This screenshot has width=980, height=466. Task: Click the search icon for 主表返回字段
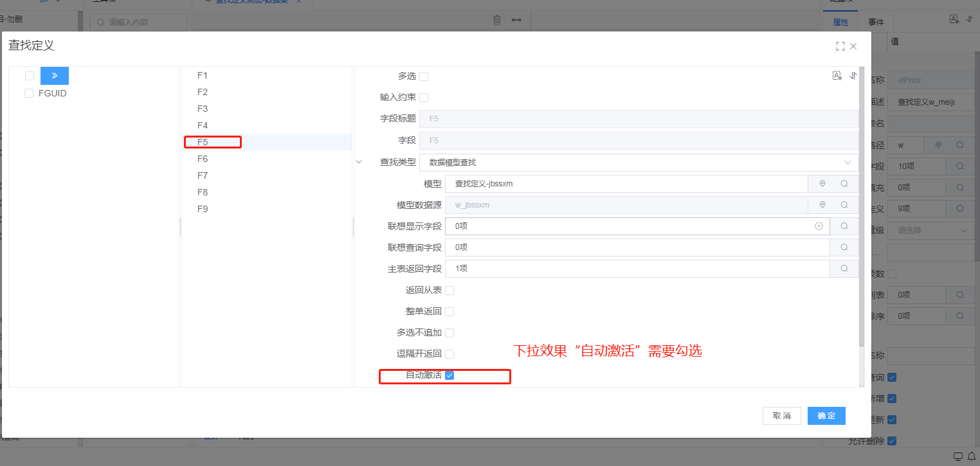click(x=844, y=269)
